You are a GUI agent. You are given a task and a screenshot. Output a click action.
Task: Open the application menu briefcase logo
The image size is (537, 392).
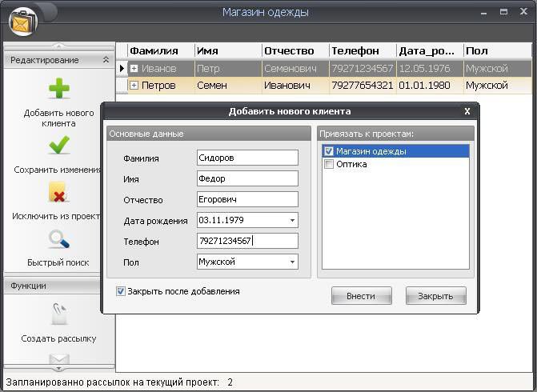(22, 22)
